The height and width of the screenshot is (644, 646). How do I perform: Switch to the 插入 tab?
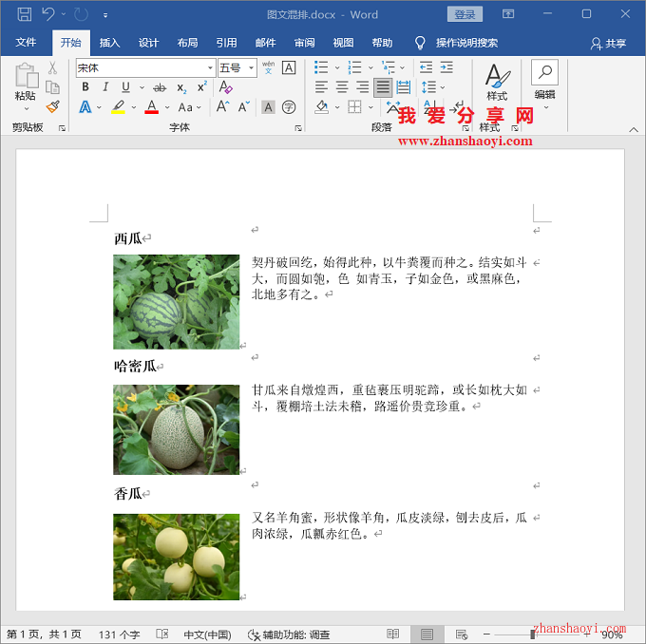click(x=109, y=43)
